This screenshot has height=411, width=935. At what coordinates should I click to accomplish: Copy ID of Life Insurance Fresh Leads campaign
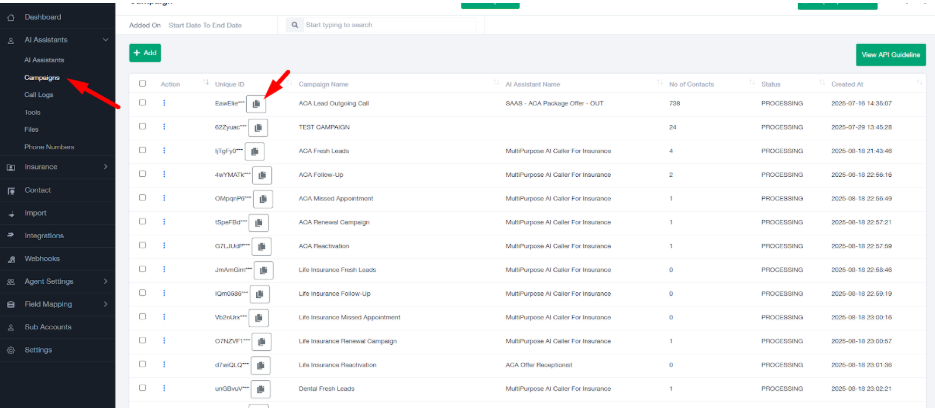pos(263,270)
